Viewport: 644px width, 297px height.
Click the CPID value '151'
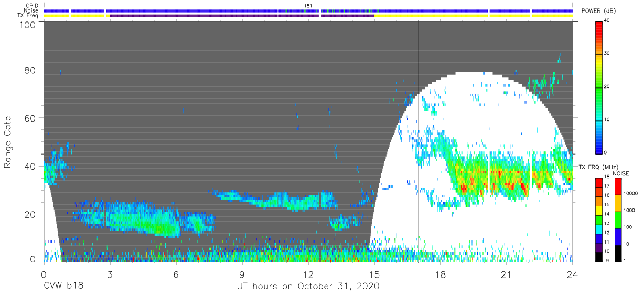coord(308,6)
